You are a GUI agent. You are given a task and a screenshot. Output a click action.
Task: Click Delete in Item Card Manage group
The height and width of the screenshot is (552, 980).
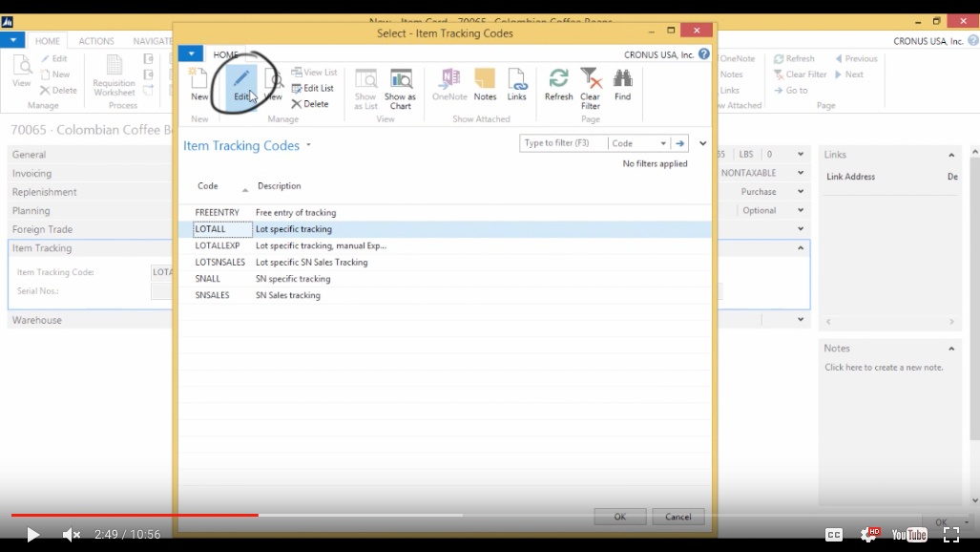pos(59,90)
